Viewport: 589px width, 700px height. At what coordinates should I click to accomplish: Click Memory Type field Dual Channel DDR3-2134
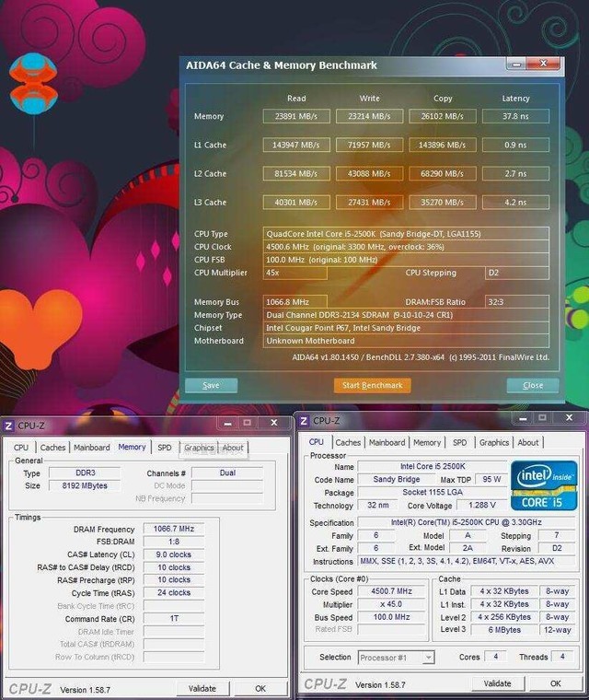point(406,315)
